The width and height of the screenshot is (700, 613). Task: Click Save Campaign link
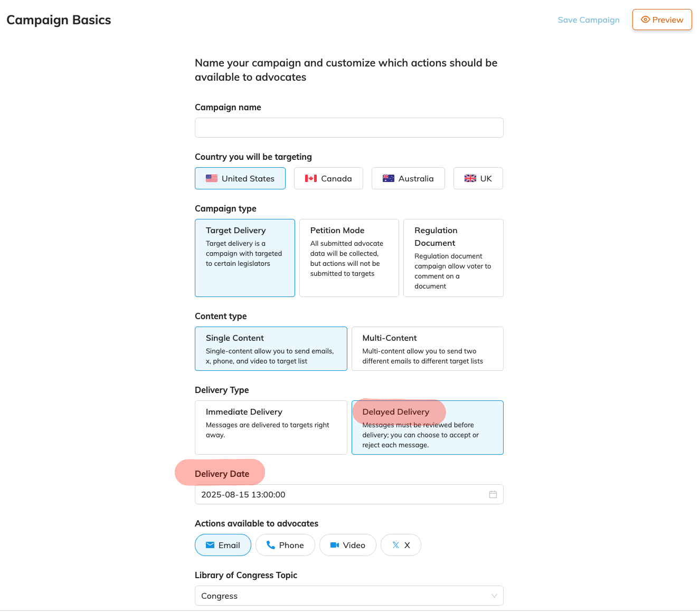pyautogui.click(x=588, y=20)
